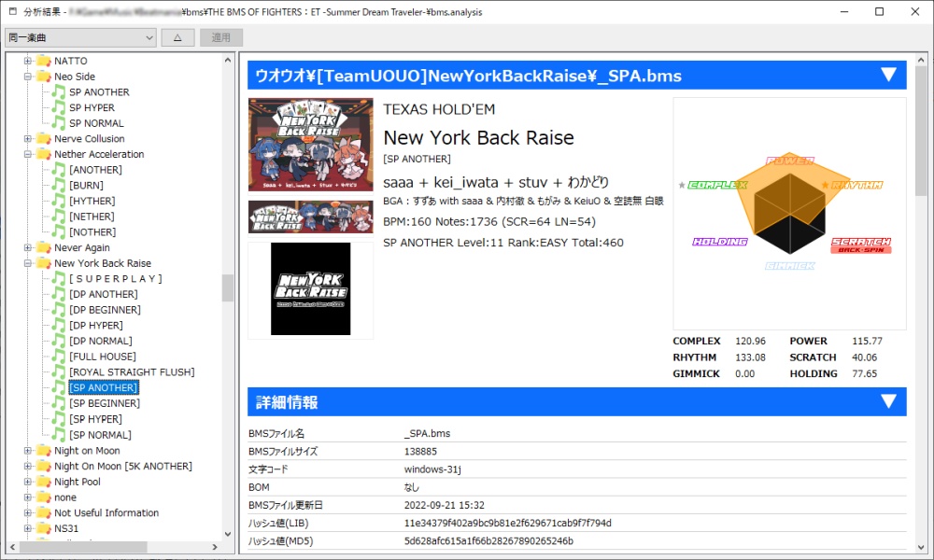
Task: Click the New York Back Raise stage image thumbnail
Action: [311, 145]
